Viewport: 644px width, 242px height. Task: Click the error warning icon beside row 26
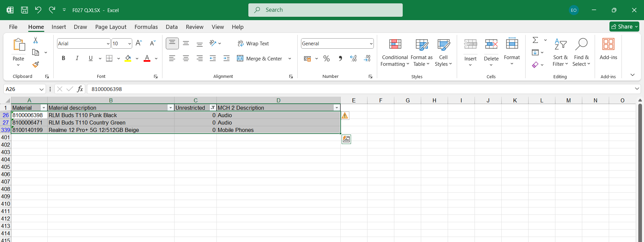345,115
